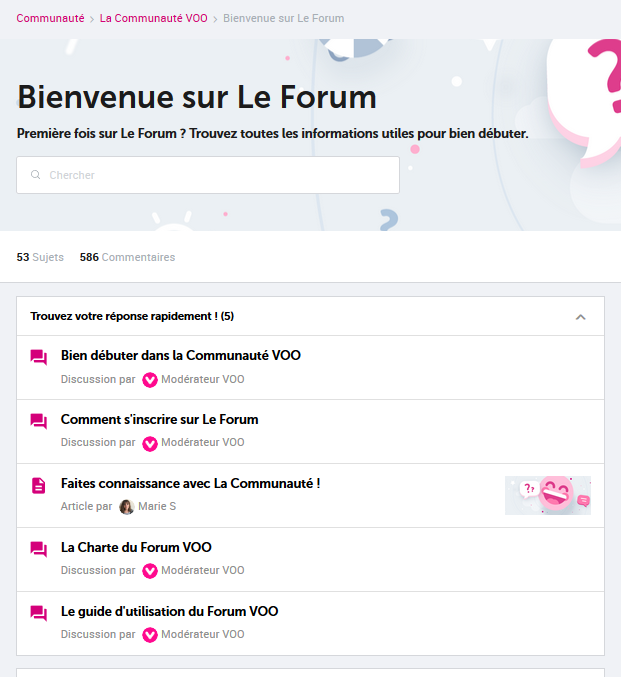Open Modérateur VOO profile under Bien débuter
Image resolution: width=621 pixels, height=677 pixels.
[203, 379]
